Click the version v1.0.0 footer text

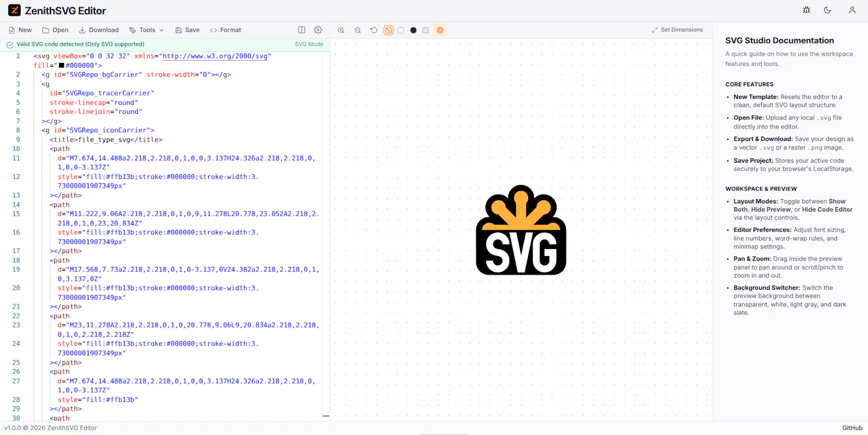coord(50,428)
